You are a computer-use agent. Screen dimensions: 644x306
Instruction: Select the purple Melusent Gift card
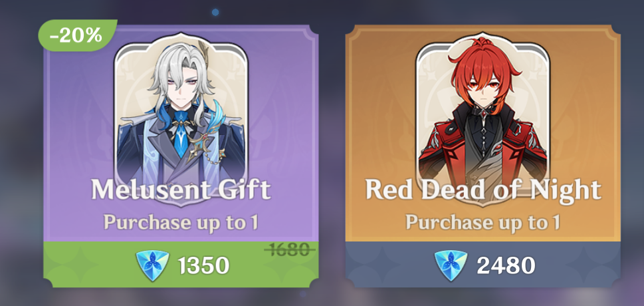tap(181, 156)
